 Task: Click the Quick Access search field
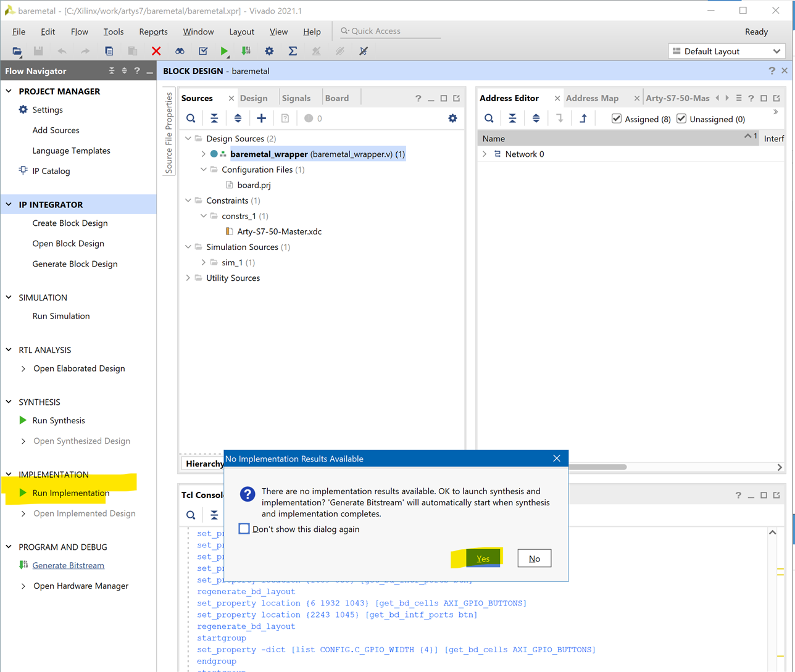[390, 31]
